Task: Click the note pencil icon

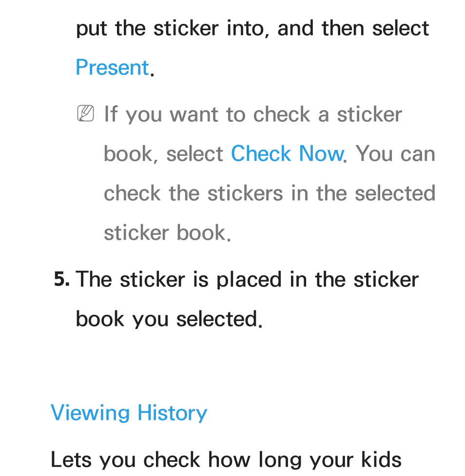Action: click(85, 113)
